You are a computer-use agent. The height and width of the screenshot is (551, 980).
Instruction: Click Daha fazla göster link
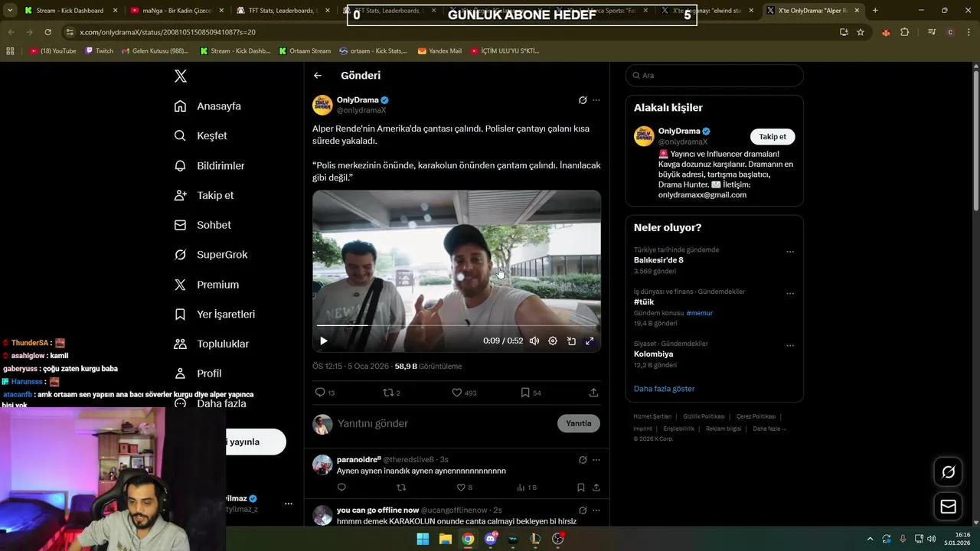(664, 389)
